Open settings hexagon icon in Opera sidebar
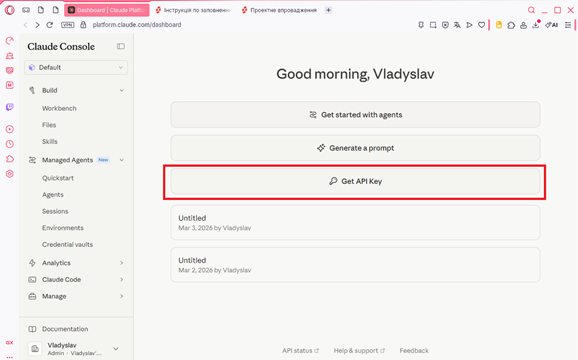Image resolution: width=578 pixels, height=360 pixels. click(x=10, y=174)
